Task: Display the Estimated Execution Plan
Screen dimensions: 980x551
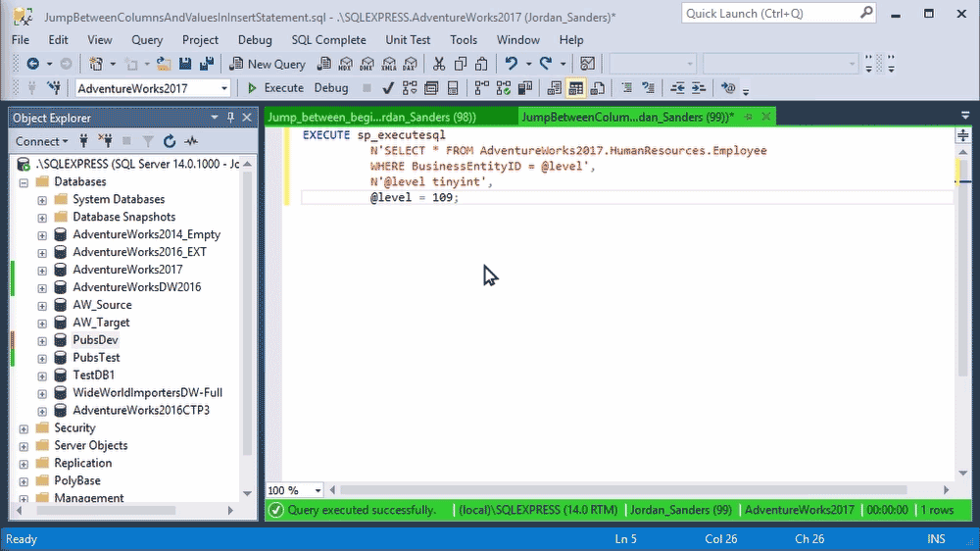Action: point(410,88)
